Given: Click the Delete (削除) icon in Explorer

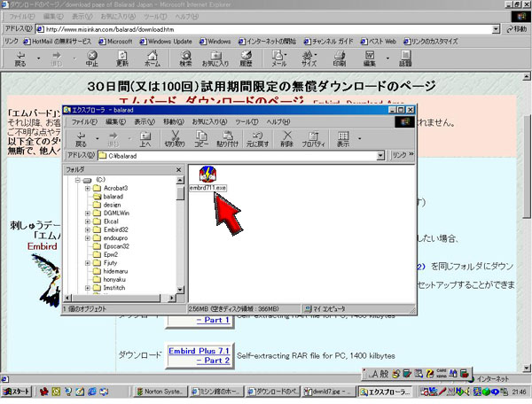Looking at the screenshot, I should pos(286,138).
